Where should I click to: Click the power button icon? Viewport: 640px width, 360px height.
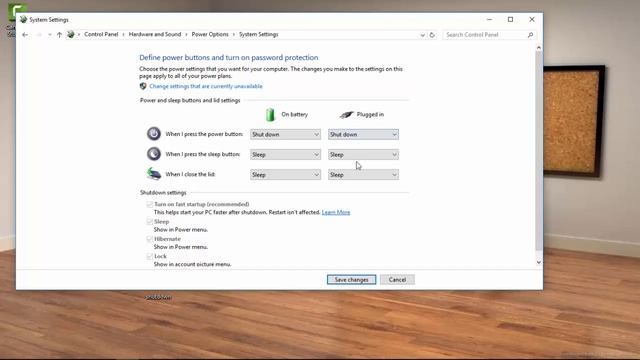coord(153,133)
